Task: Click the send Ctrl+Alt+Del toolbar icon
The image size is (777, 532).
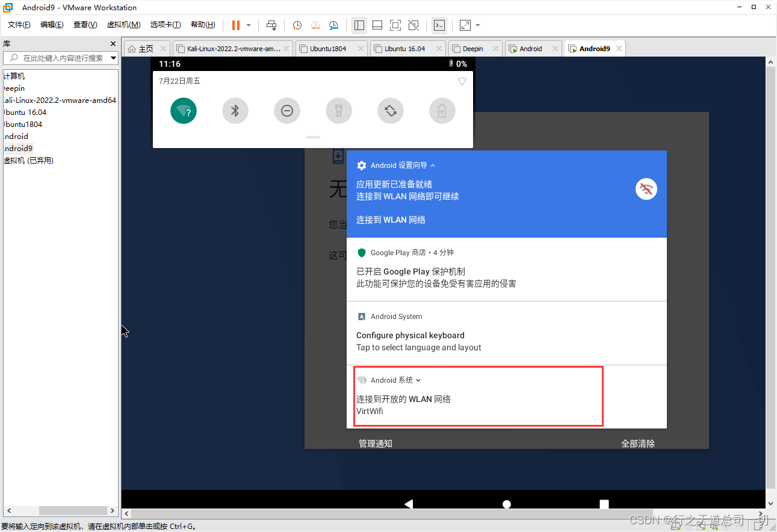Action: 271,25
